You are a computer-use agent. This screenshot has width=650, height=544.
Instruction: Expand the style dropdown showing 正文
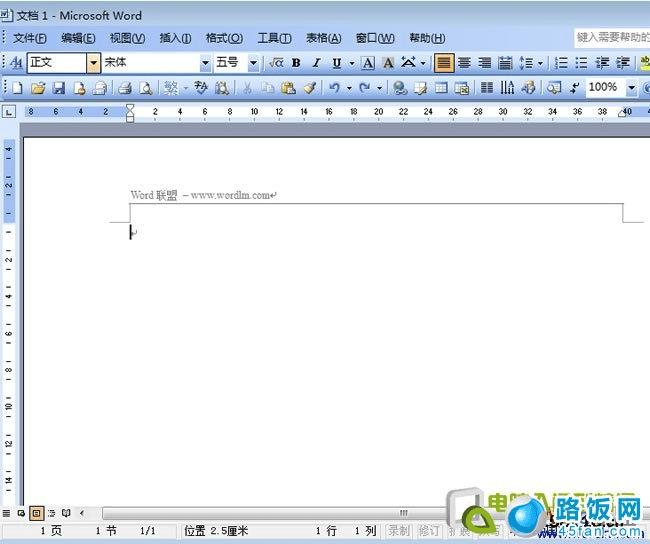pos(94,63)
